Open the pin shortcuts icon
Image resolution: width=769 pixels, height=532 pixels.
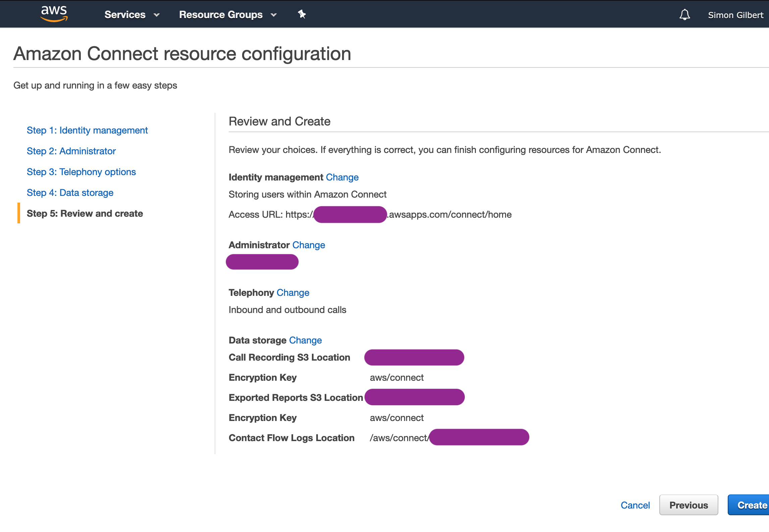coord(302,14)
